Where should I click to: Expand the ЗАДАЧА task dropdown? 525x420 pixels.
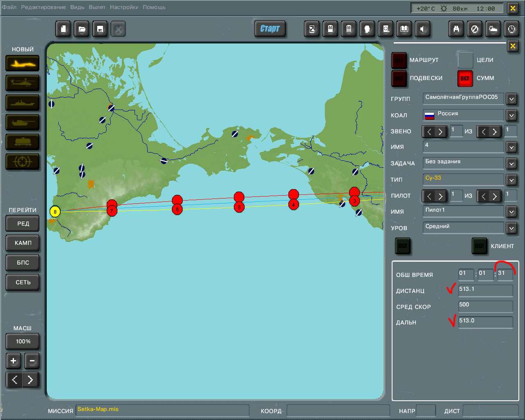(511, 164)
